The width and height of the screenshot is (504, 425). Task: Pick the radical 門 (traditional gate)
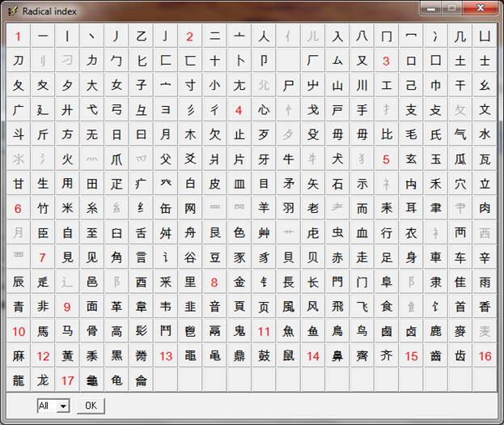point(337,282)
